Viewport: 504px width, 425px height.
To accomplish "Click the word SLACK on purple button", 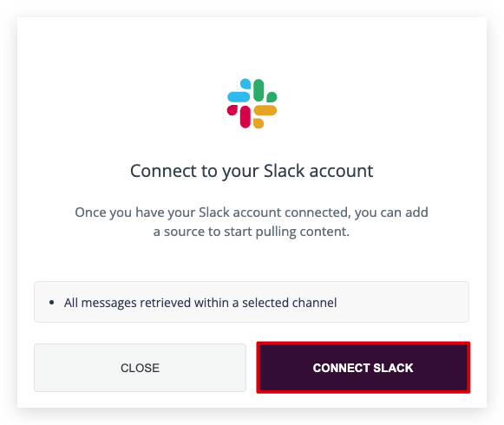I will coord(393,368).
